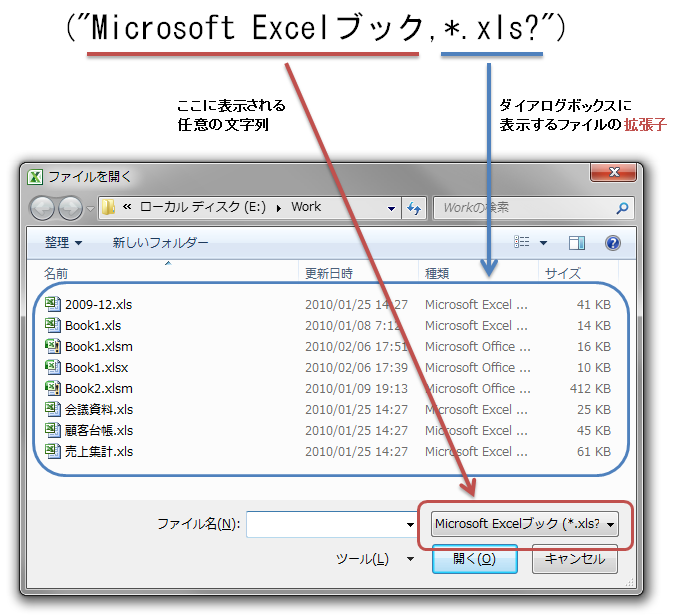The image size is (675, 615).
Task: Select file Book2.xlsm
Action: pyautogui.click(x=99, y=389)
